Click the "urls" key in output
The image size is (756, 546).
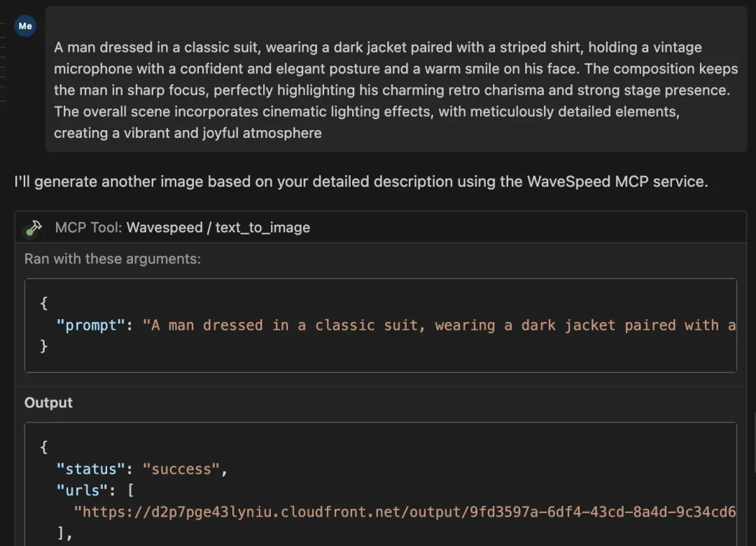pyautogui.click(x=82, y=491)
